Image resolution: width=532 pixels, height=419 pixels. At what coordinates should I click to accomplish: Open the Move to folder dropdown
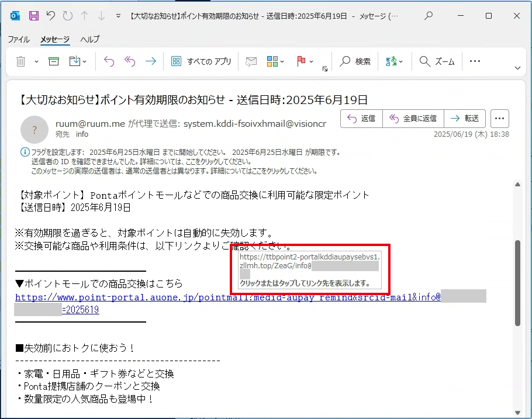click(x=78, y=61)
